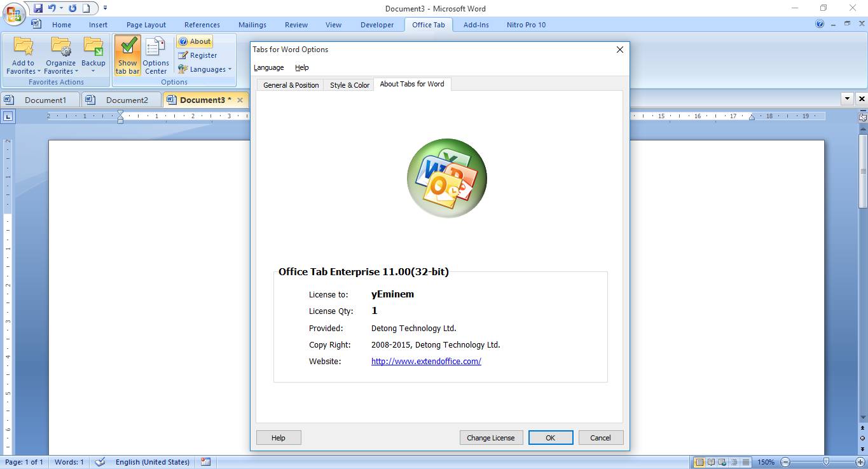This screenshot has height=469, width=868.
Task: Click the macro recording status icon
Action: coord(205,462)
